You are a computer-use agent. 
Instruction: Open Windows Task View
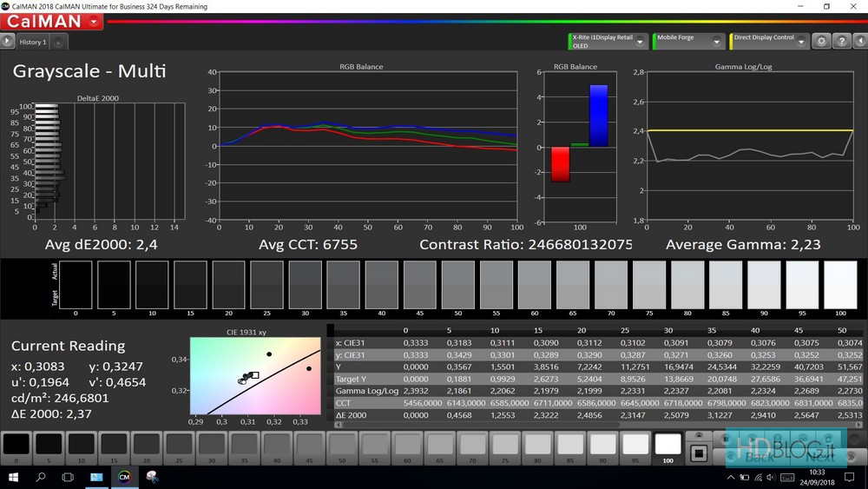(68, 477)
